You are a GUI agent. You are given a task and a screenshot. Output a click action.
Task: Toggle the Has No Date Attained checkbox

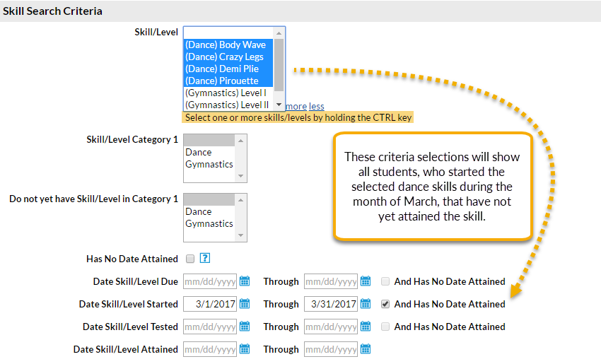(x=190, y=259)
